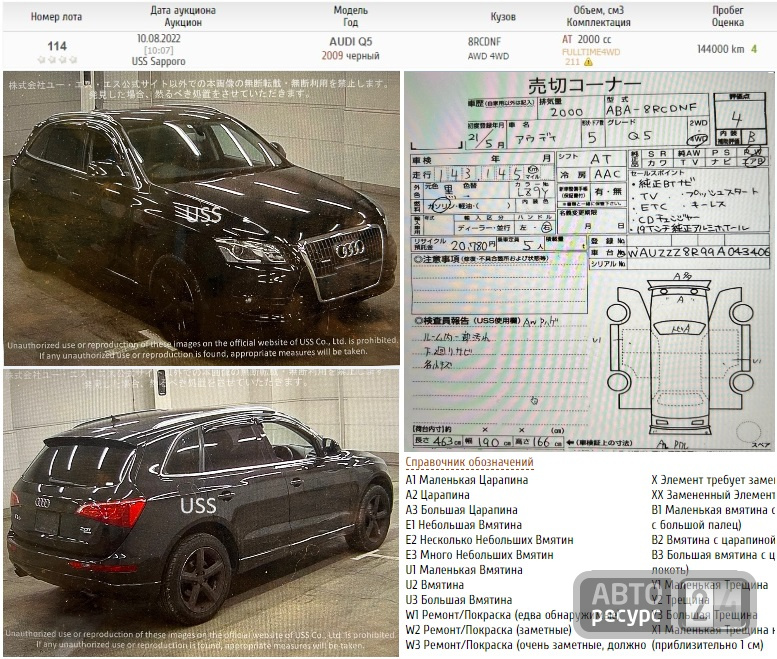Open the auction sheet image
Viewport: 777px width, 659px height.
tap(589, 261)
